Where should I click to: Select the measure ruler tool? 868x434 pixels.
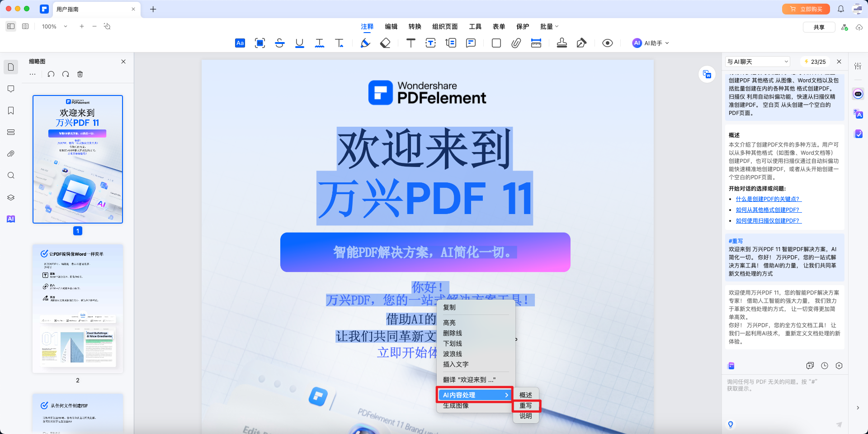pyautogui.click(x=536, y=43)
